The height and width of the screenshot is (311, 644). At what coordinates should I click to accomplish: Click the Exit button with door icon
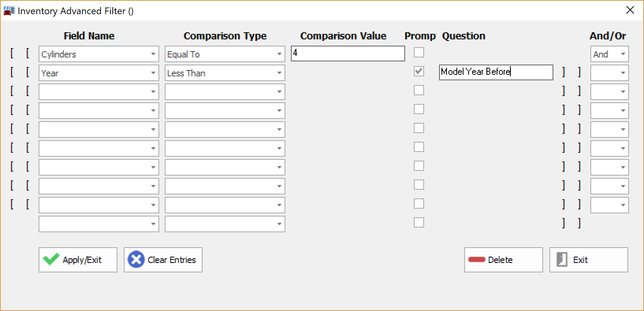(589, 260)
